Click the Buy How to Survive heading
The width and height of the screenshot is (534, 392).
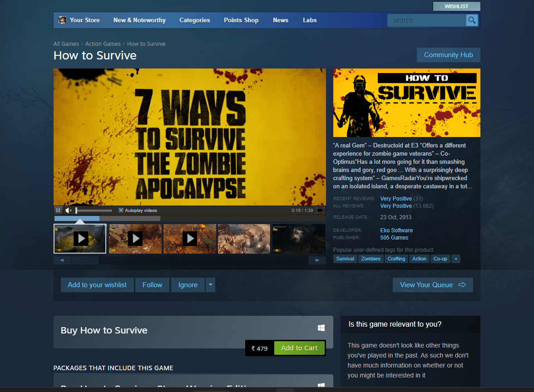tap(104, 330)
